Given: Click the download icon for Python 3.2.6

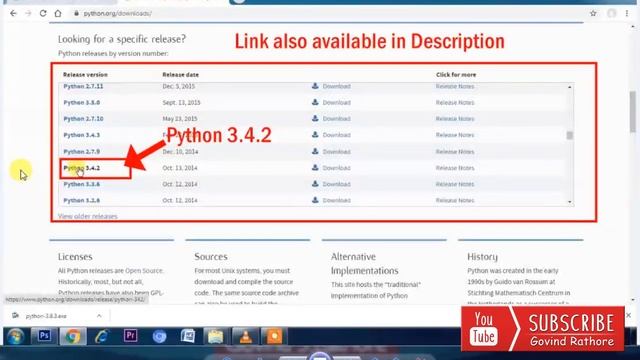Looking at the screenshot, I should (315, 200).
